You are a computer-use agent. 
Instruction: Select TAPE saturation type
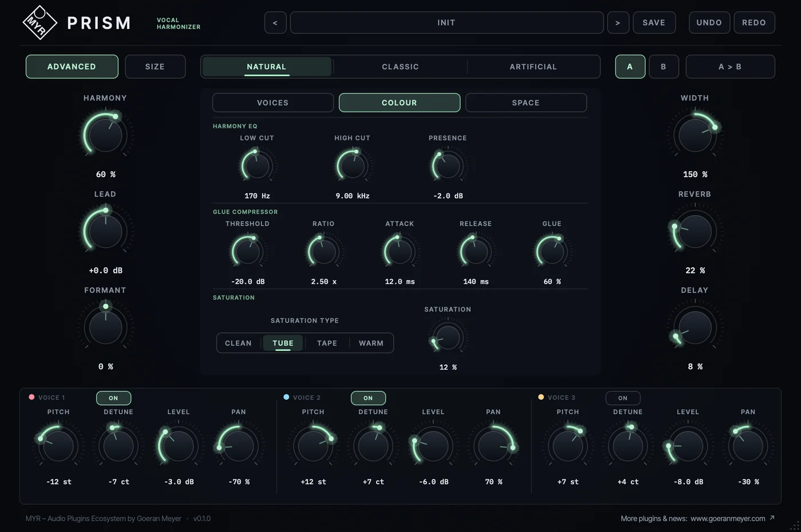click(x=327, y=343)
